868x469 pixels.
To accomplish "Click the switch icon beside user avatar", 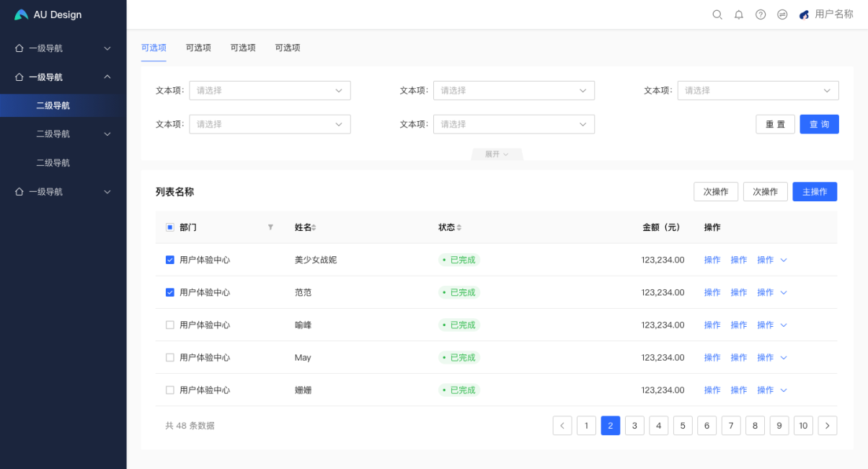I will click(x=782, y=14).
